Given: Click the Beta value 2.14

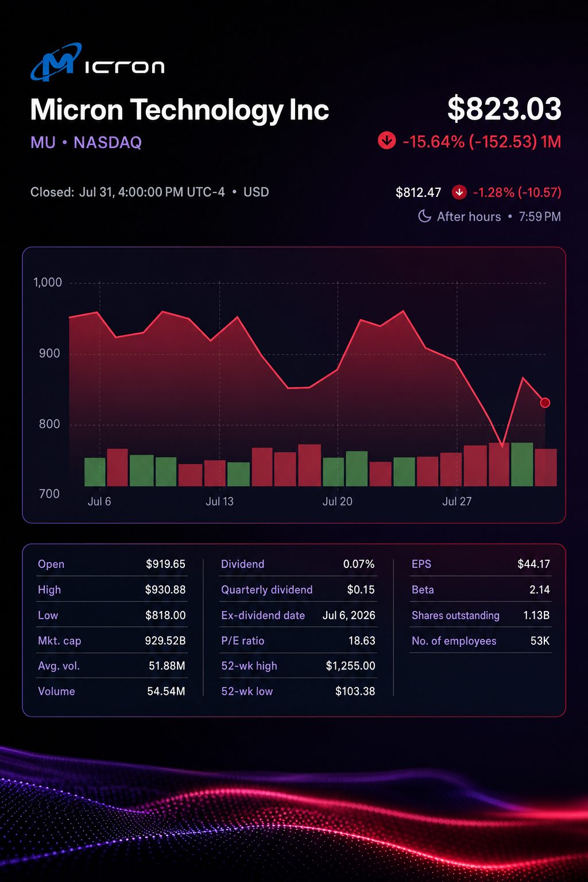Looking at the screenshot, I should click(x=540, y=590).
